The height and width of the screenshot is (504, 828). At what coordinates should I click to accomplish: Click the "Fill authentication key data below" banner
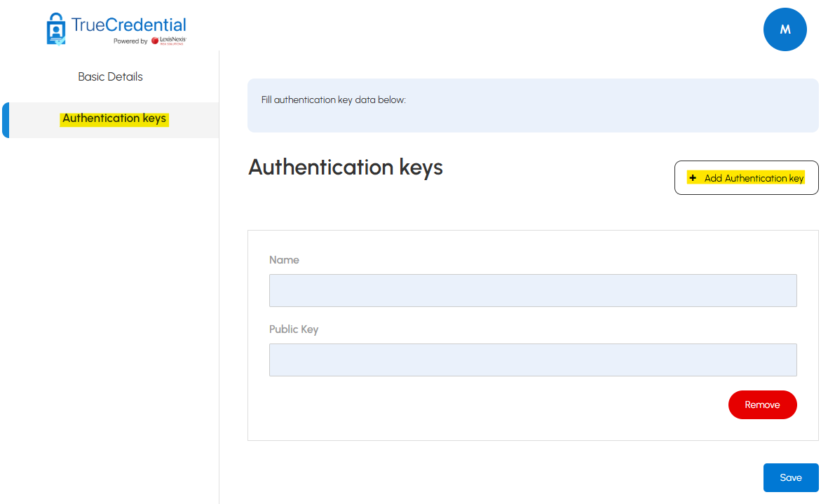(x=533, y=106)
